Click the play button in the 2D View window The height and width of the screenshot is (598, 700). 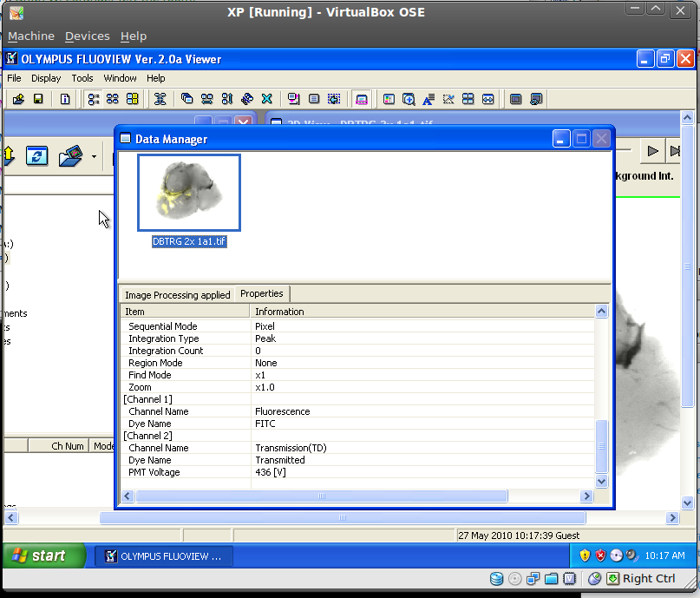[652, 151]
